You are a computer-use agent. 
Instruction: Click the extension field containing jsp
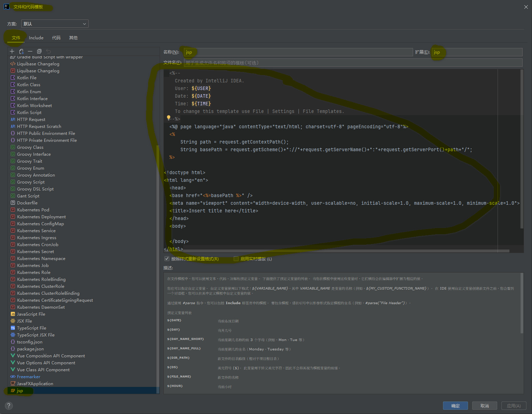pyautogui.click(x=477, y=52)
